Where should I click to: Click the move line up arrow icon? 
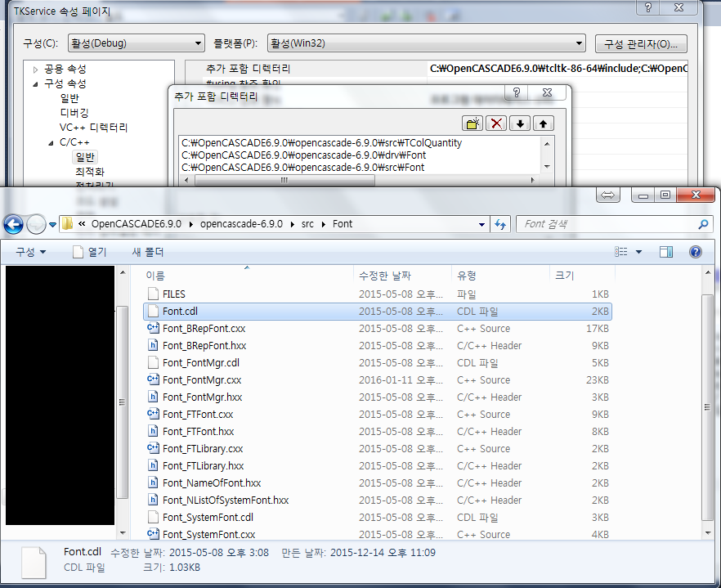[x=544, y=123]
